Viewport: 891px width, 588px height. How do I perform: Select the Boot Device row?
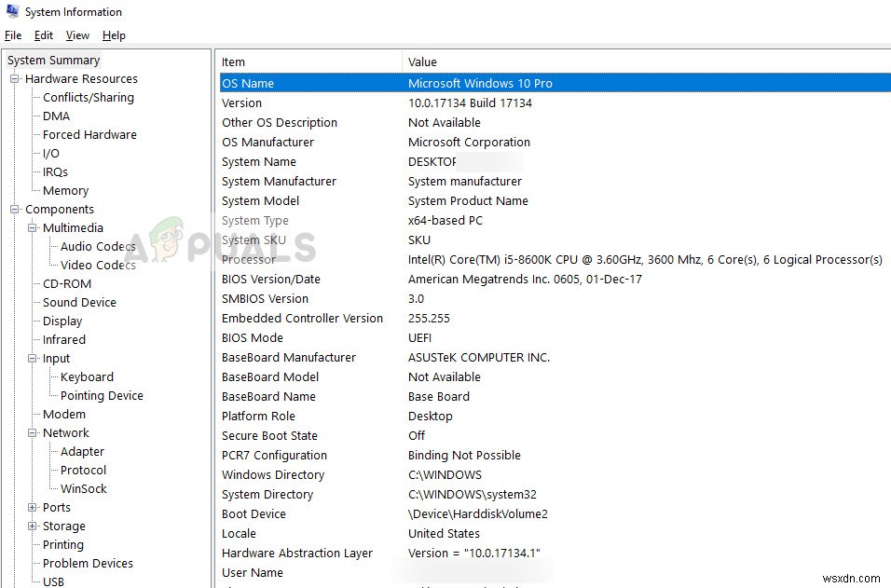555,514
